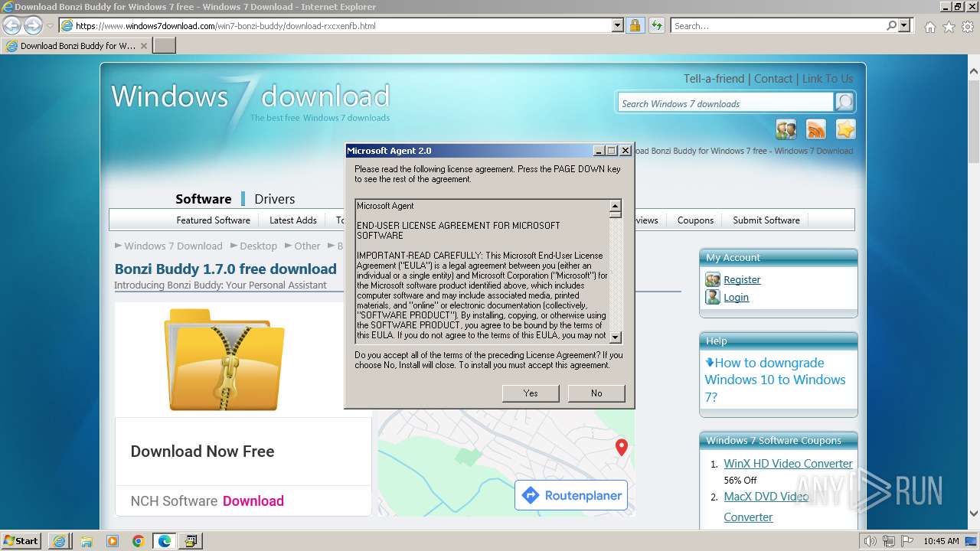Image resolution: width=980 pixels, height=551 pixels.
Task: Open How to downgrade Windows 10 link
Action: [775, 380]
